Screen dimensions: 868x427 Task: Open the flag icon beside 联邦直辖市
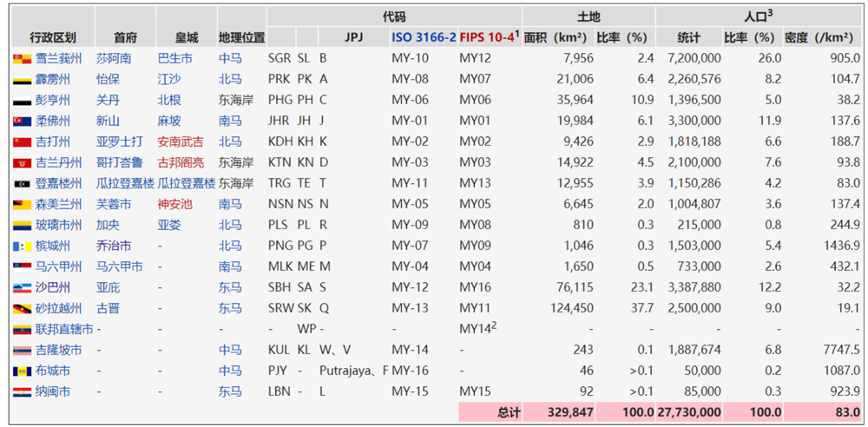(x=23, y=329)
